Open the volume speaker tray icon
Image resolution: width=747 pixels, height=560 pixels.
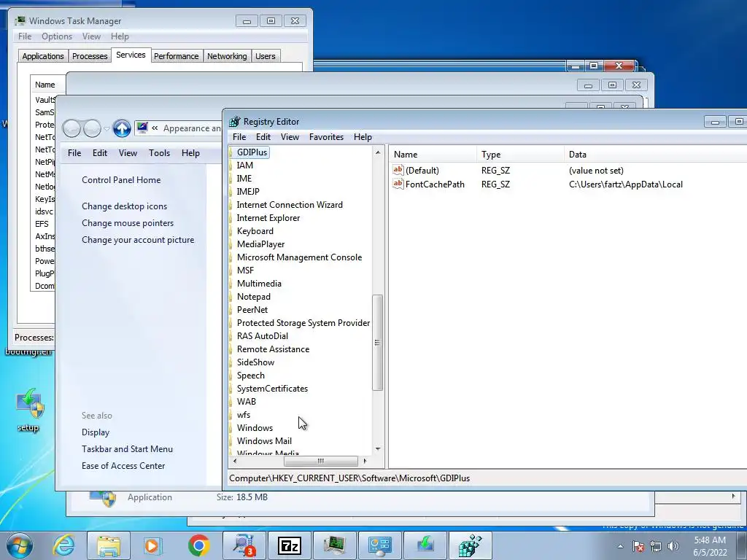(x=673, y=546)
